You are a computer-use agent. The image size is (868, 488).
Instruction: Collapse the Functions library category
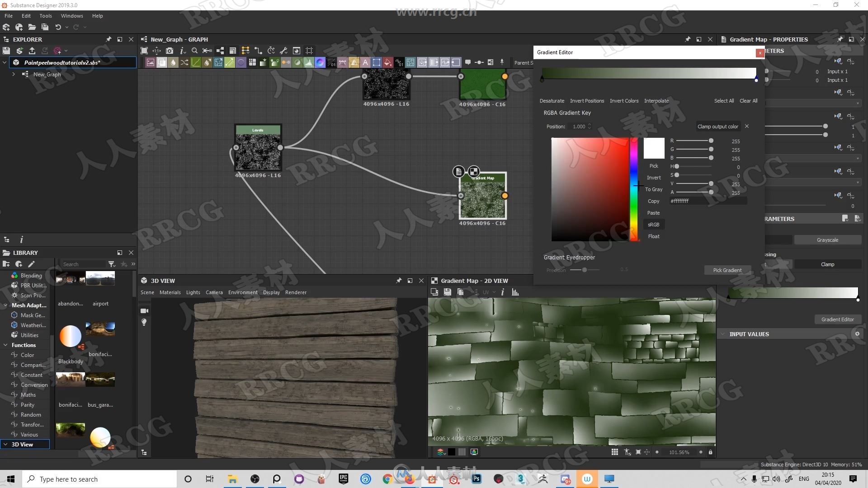pos(5,345)
